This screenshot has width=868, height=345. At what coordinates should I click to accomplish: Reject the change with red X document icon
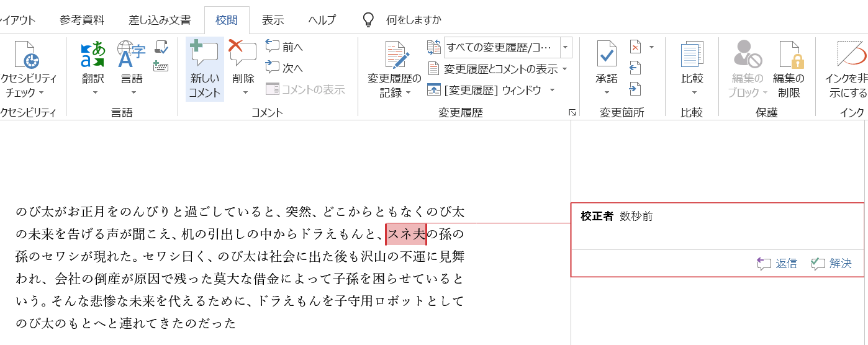[635, 47]
